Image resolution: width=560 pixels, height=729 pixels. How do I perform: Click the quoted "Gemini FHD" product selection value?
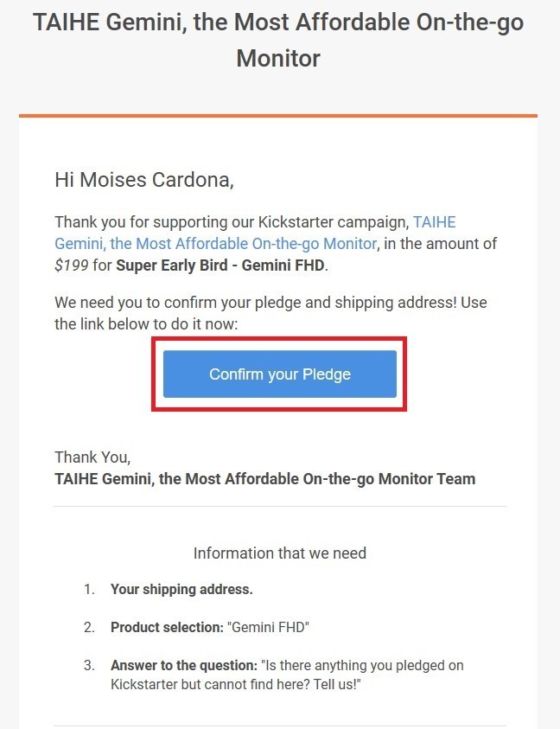pyautogui.click(x=268, y=628)
